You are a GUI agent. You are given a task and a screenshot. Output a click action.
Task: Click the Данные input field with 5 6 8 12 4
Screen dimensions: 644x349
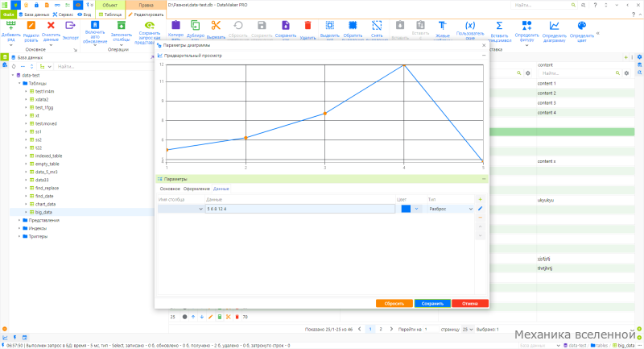coord(300,209)
